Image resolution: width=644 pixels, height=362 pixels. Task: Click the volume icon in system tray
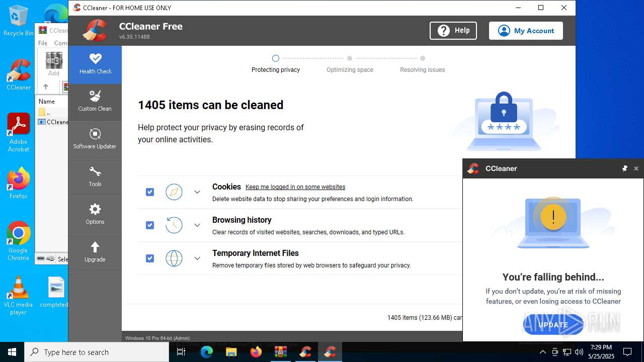[579, 352]
